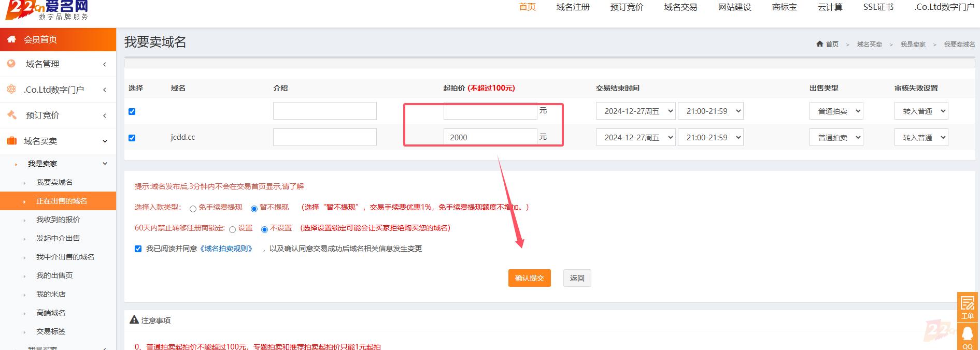Select 不设置 lock radio option
Image resolution: width=980 pixels, height=350 pixels.
pos(264,229)
